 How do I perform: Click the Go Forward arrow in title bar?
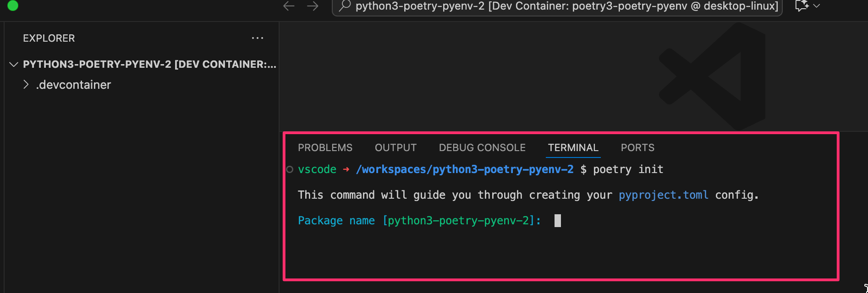313,6
